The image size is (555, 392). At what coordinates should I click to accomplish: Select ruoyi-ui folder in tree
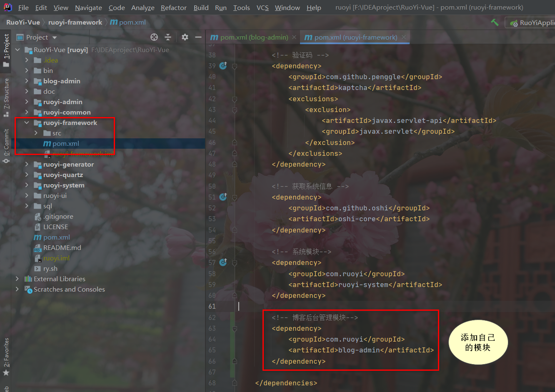tap(55, 196)
